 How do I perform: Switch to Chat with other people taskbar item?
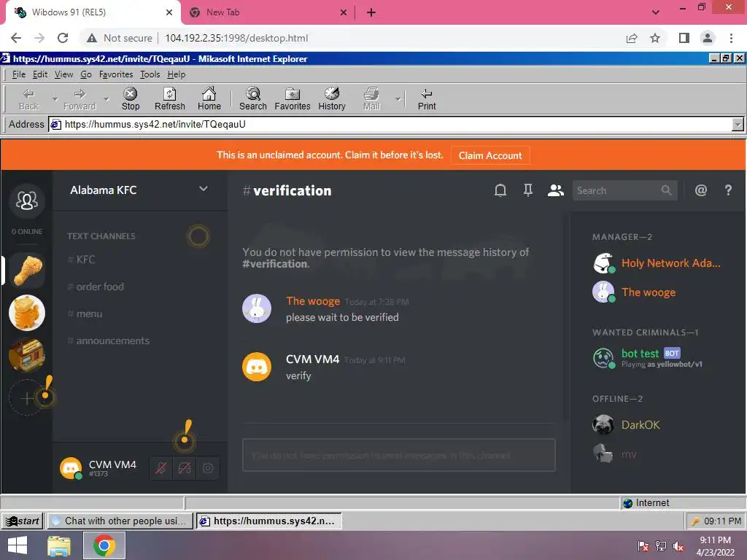120,521
